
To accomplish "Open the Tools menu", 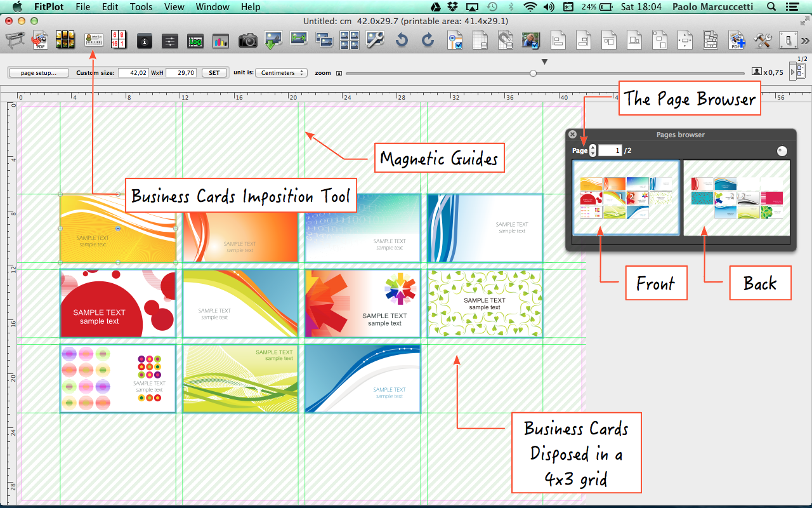I will 141,7.
